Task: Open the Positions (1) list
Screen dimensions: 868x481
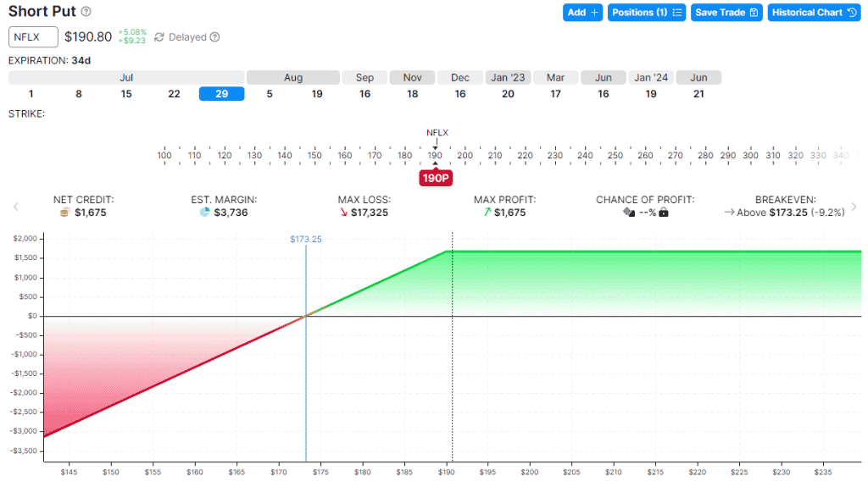Action: click(x=647, y=13)
